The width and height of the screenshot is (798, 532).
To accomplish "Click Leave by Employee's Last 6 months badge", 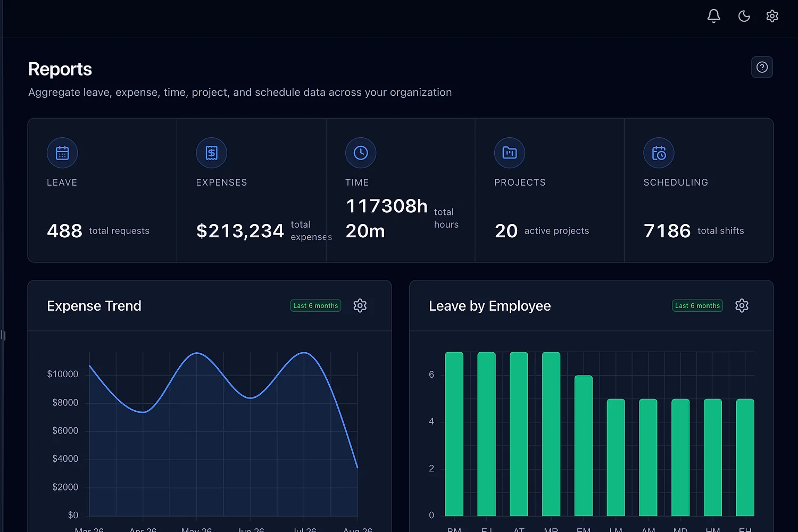I will click(x=697, y=306).
